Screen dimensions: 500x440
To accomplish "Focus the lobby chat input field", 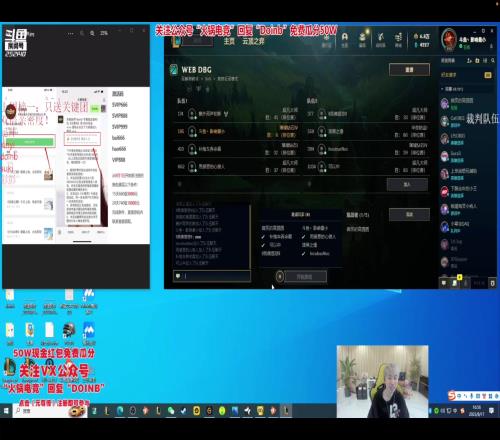I will point(212,276).
